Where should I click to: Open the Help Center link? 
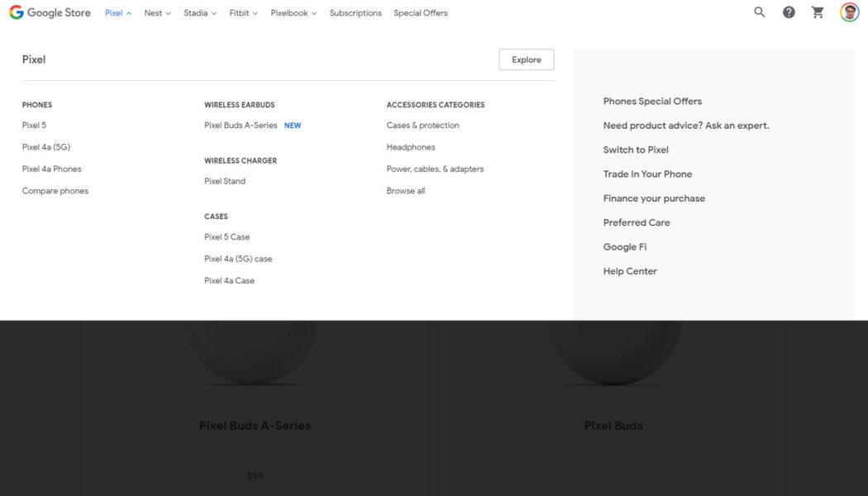pyautogui.click(x=630, y=271)
